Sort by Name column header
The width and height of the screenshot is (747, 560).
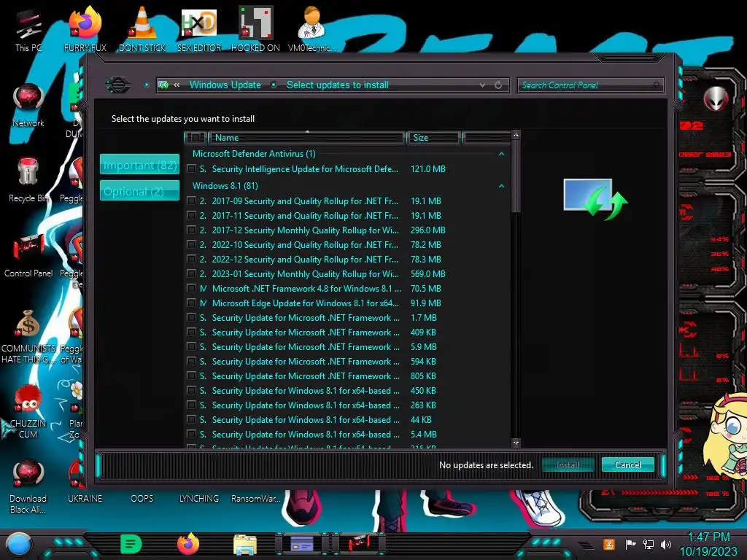coord(307,138)
